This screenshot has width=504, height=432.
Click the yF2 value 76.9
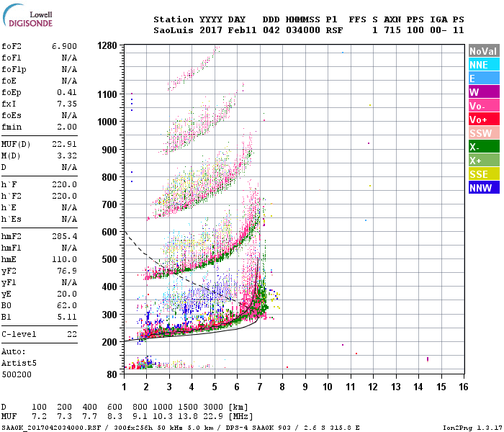click(67, 271)
